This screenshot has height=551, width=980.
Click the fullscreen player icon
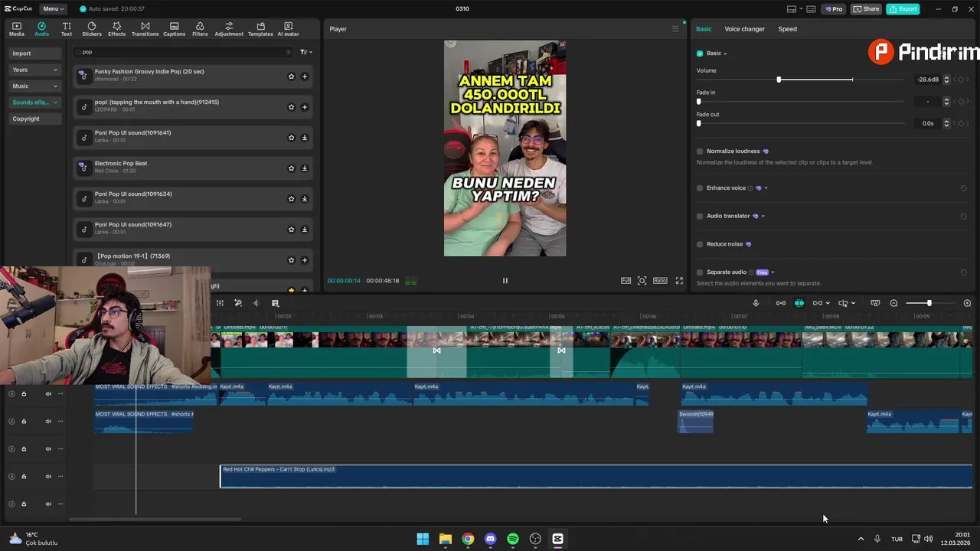[x=679, y=281]
